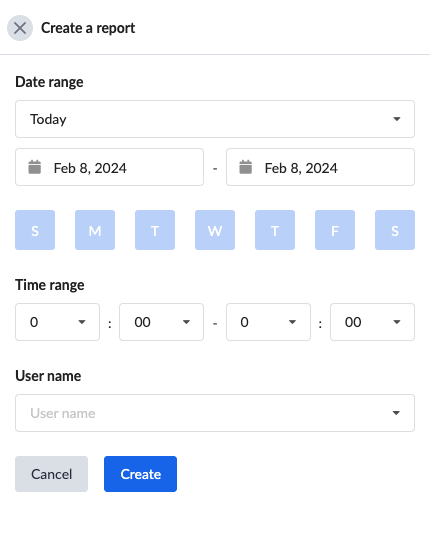Click the start date field Feb 8, 2024
The height and width of the screenshot is (542, 430).
point(109,167)
